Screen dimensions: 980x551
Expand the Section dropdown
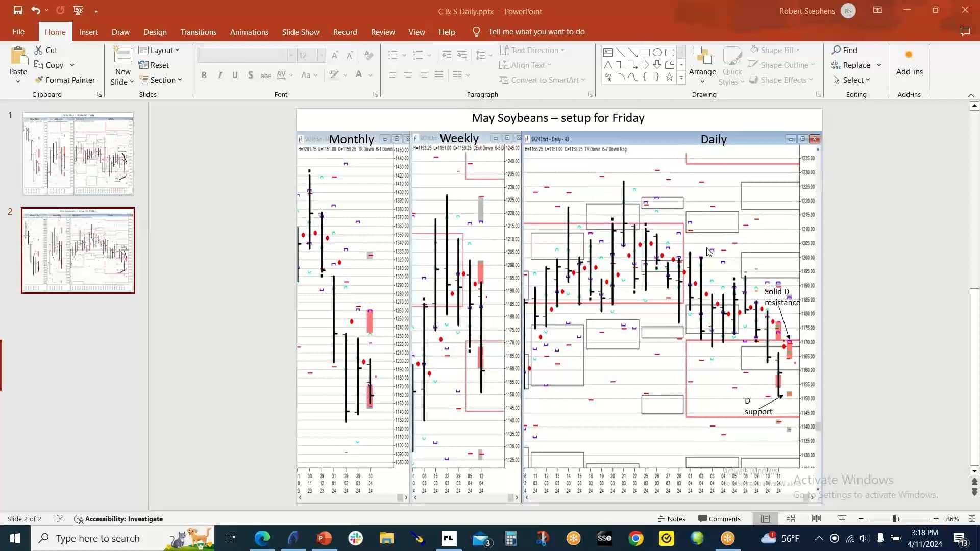tap(162, 80)
